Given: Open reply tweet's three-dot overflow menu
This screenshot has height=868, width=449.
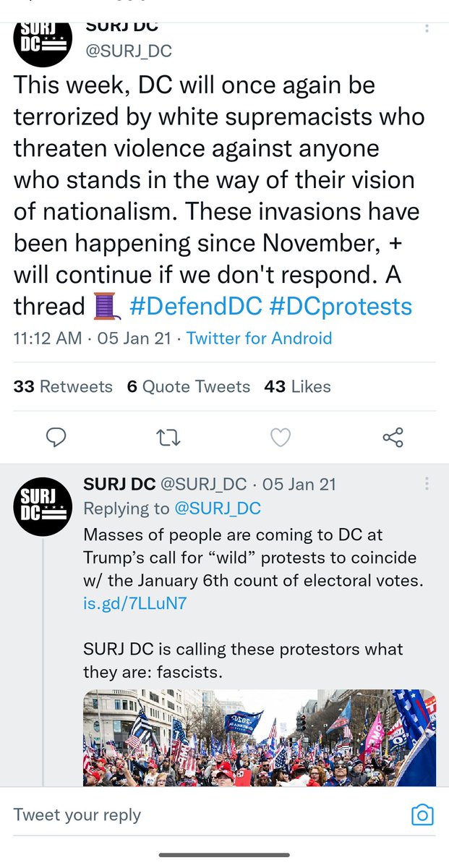Looking at the screenshot, I should point(427,484).
